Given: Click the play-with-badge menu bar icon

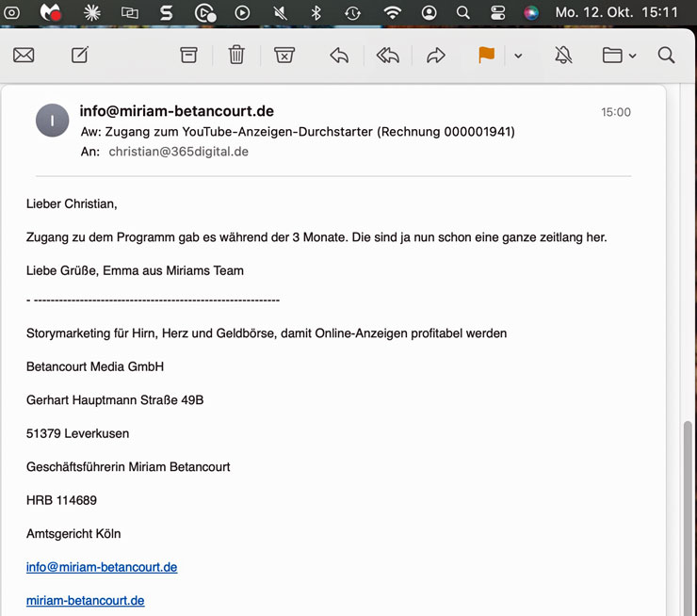Looking at the screenshot, I should point(205,13).
